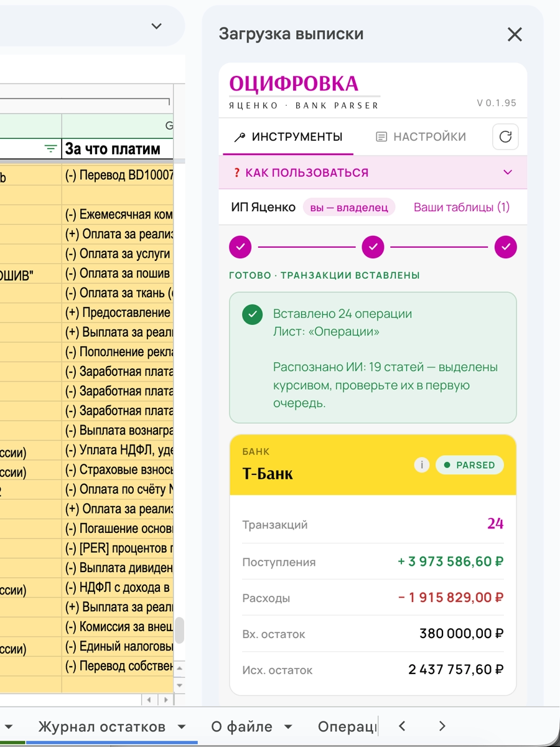Screen dimensions: 560x747
Task: Click the vertical scrollbar thumb
Action: (x=179, y=630)
